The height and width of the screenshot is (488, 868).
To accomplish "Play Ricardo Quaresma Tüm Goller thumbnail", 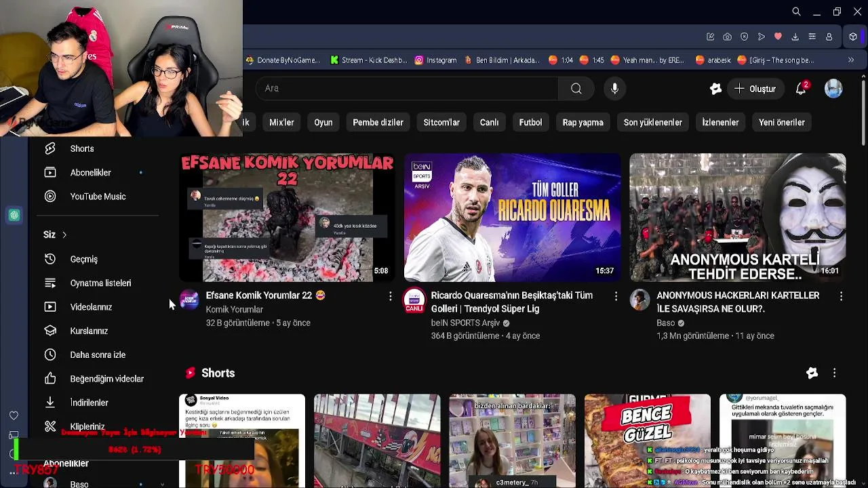I will [x=512, y=217].
